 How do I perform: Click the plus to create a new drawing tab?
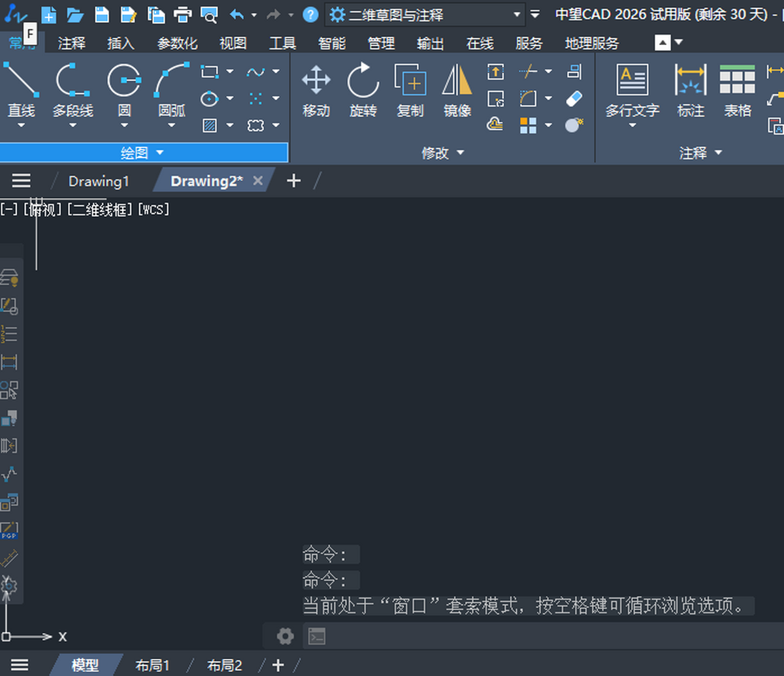coord(293,181)
